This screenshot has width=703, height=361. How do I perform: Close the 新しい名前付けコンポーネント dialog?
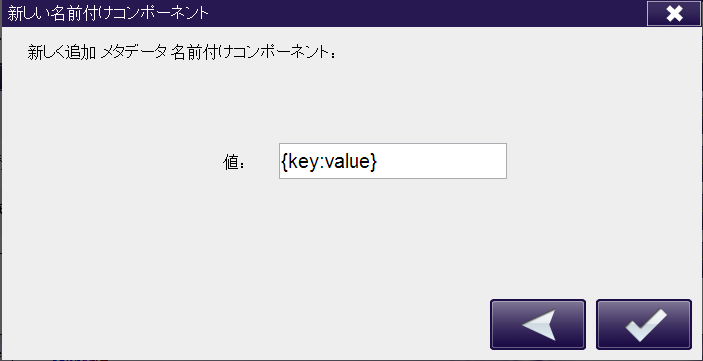673,13
